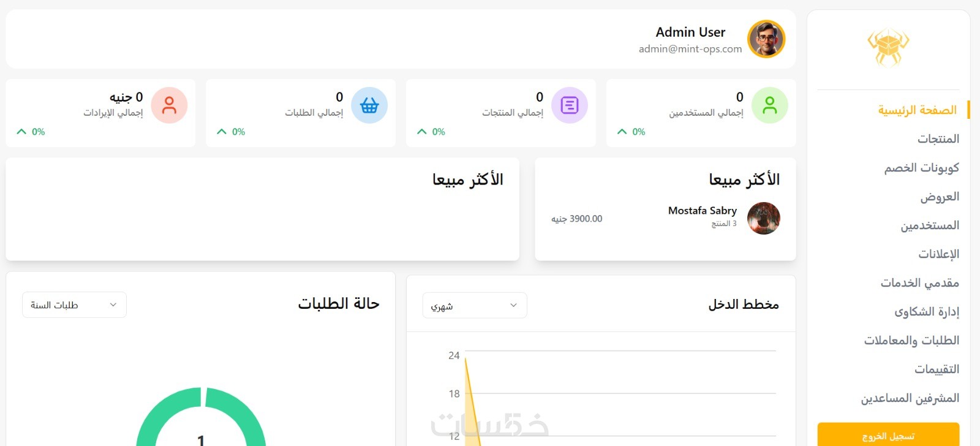
Task: Click the red revenue person icon
Action: coord(169,105)
